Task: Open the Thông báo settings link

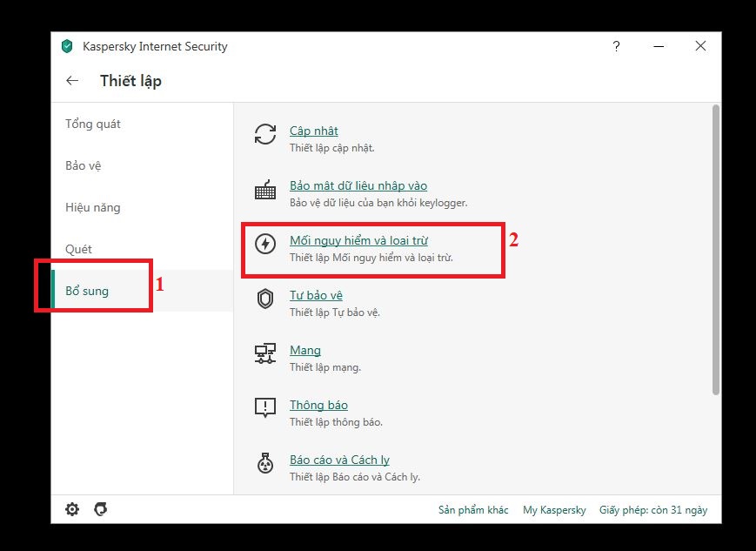Action: [318, 405]
